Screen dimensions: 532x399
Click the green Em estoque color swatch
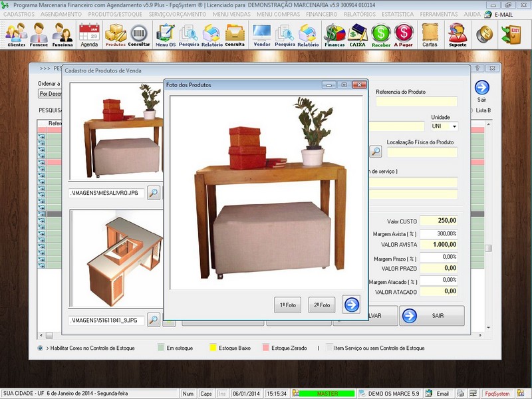point(160,346)
